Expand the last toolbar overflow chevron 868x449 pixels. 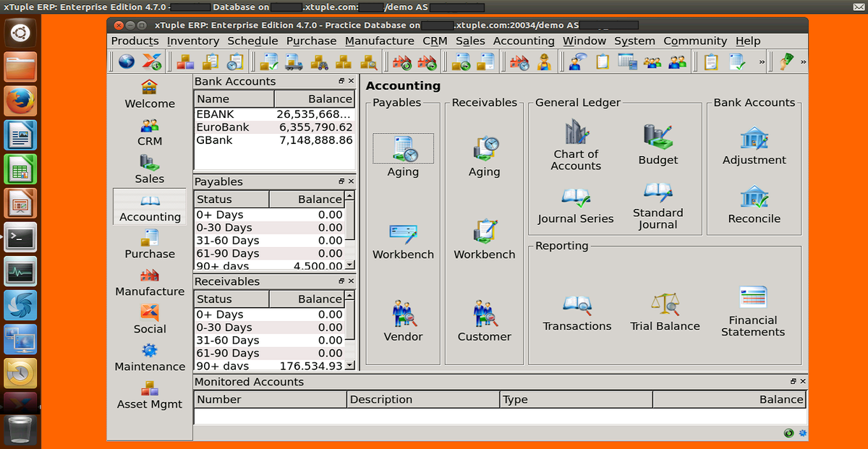(x=803, y=62)
